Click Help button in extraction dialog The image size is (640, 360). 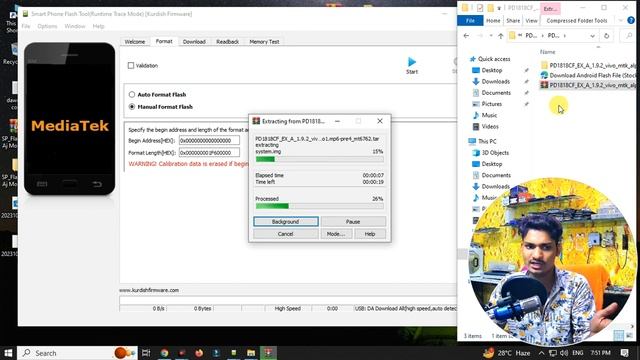click(x=370, y=234)
